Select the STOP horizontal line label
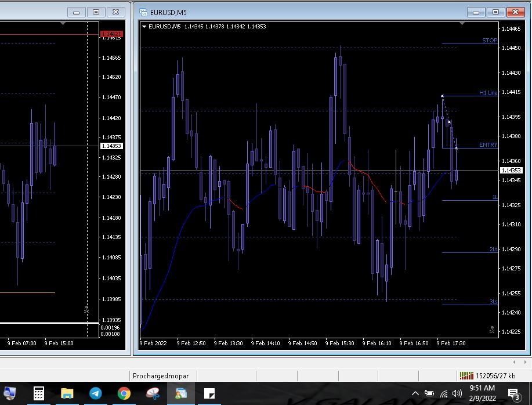Viewport: 532px width, 405px height. (x=490, y=41)
